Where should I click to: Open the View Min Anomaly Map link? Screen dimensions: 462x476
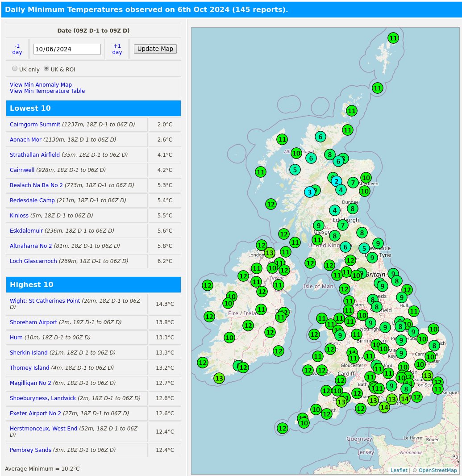(41, 84)
